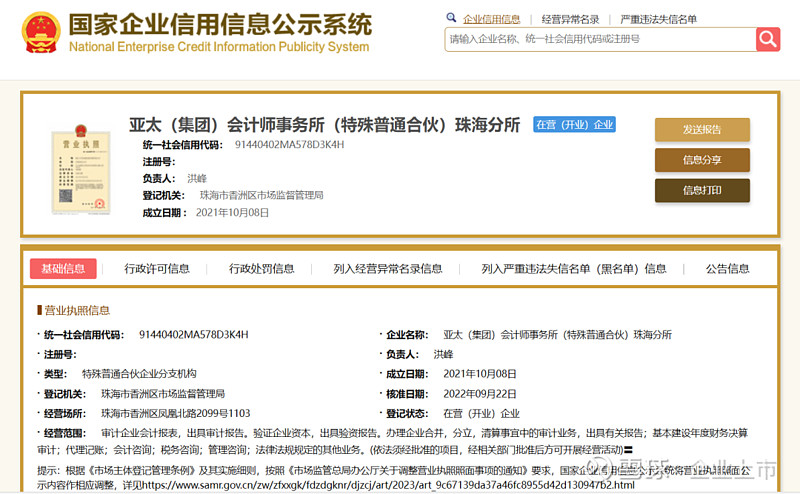Click the samr.gov.cn URL in the notice

388,485
